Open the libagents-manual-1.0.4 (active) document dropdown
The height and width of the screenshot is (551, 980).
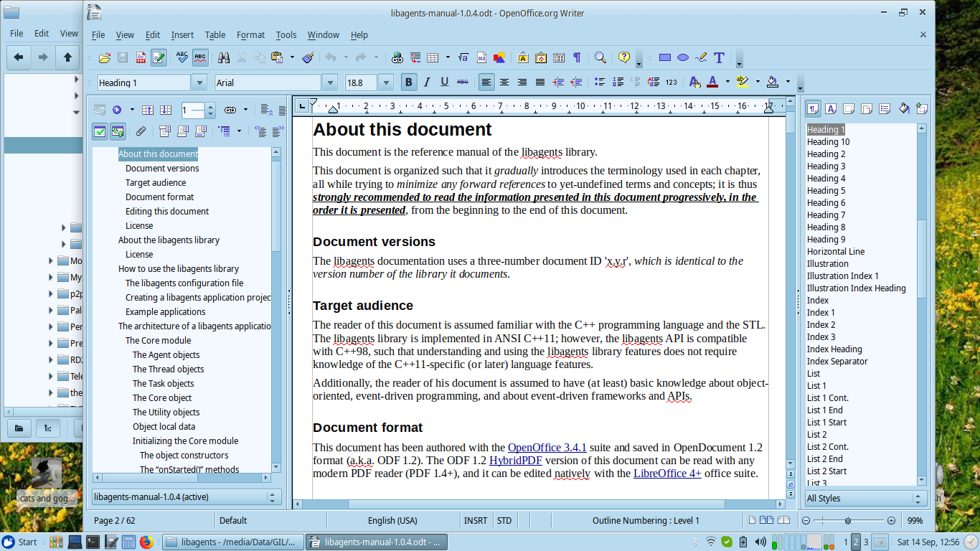[187, 496]
